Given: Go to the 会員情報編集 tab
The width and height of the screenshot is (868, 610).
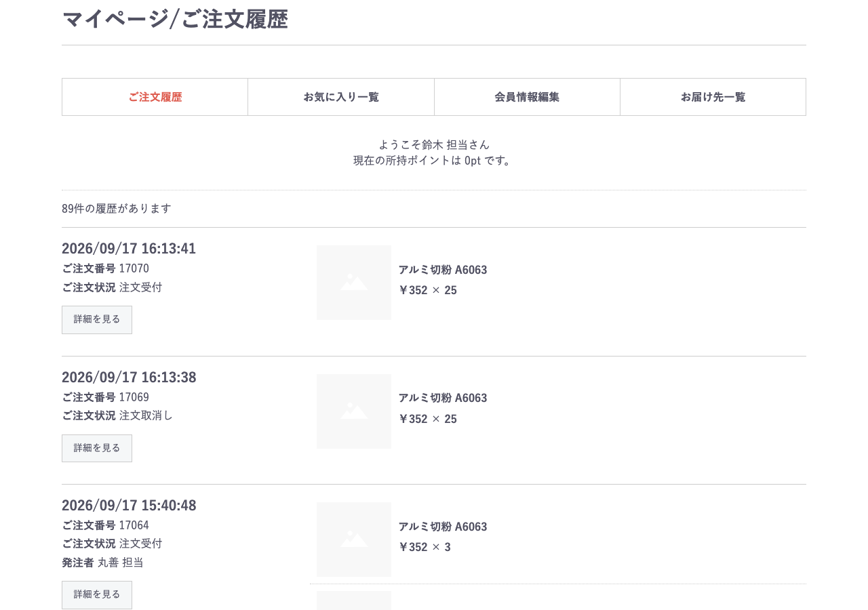Looking at the screenshot, I should pos(527,97).
